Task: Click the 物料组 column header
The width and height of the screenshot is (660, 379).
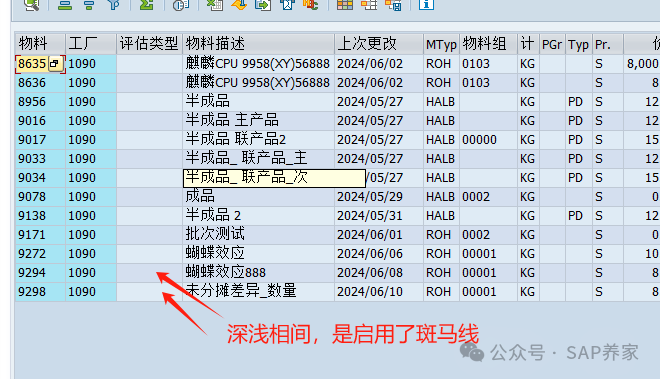Action: (488, 44)
